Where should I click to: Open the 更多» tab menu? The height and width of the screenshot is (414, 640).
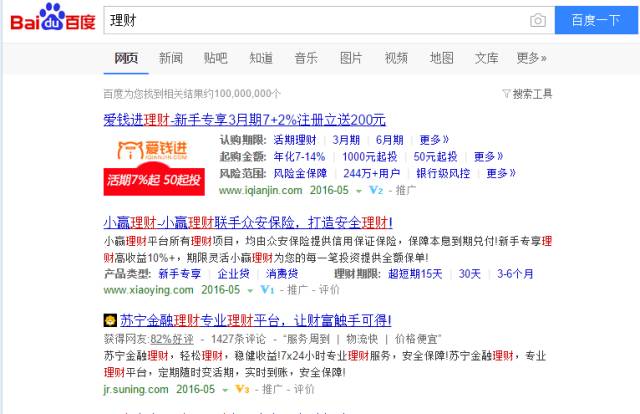tap(531, 58)
